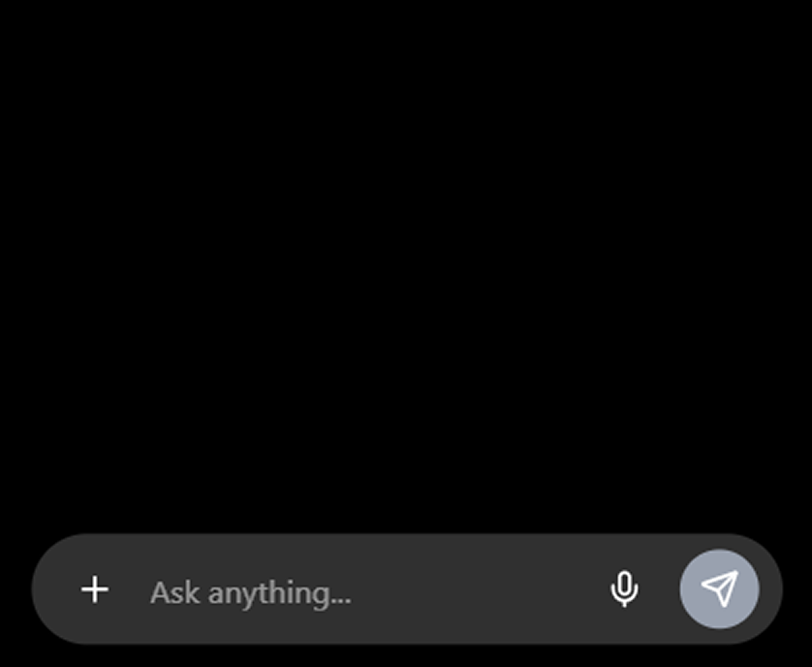Hit the paper airplane submit icon
This screenshot has width=812, height=667.
[719, 589]
